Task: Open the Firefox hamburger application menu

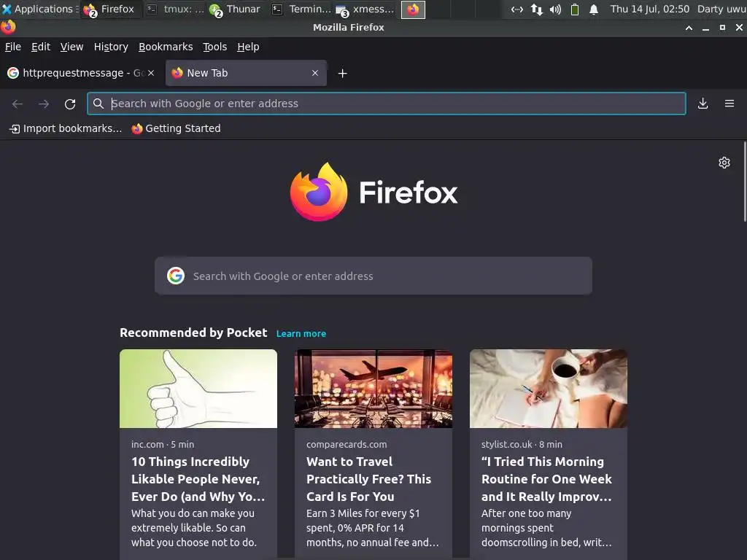Action: (729, 104)
